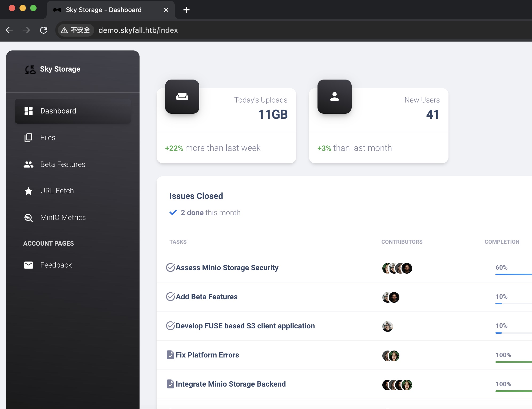Open the MinIO Metrics menu item
532x409 pixels.
(x=63, y=218)
